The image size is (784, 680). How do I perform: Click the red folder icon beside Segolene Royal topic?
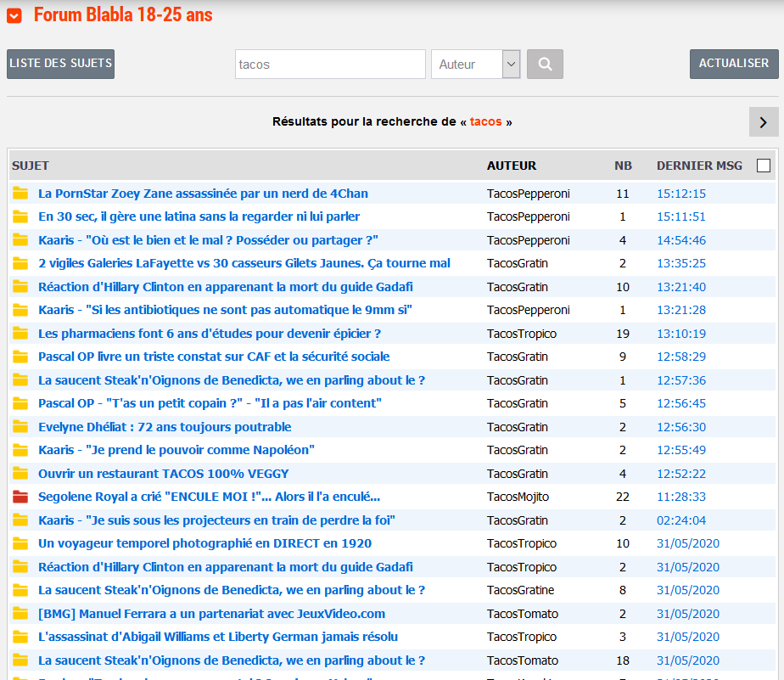tap(20, 497)
